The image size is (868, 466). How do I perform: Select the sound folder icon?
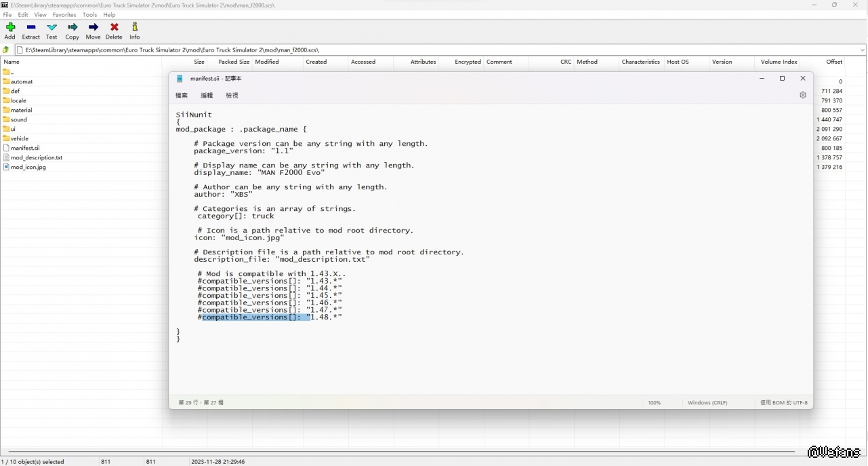[6, 119]
